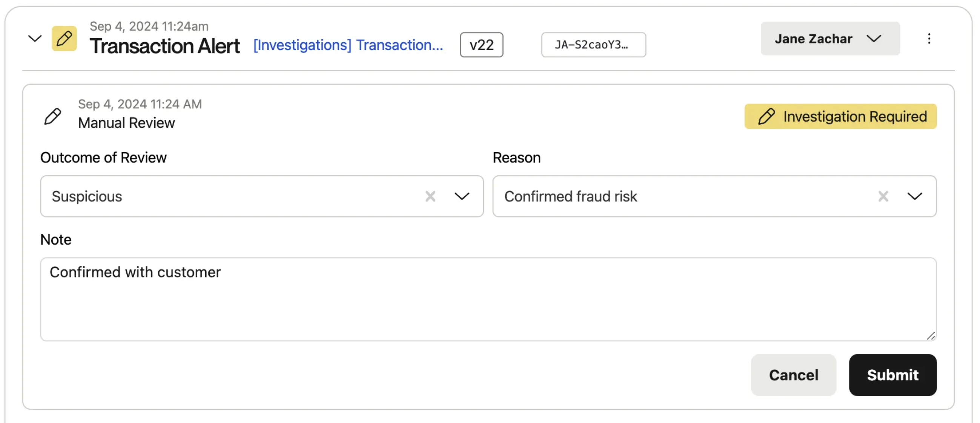This screenshot has height=423, width=980.
Task: Collapse the Transaction Alert section chevron
Action: pos(35,39)
